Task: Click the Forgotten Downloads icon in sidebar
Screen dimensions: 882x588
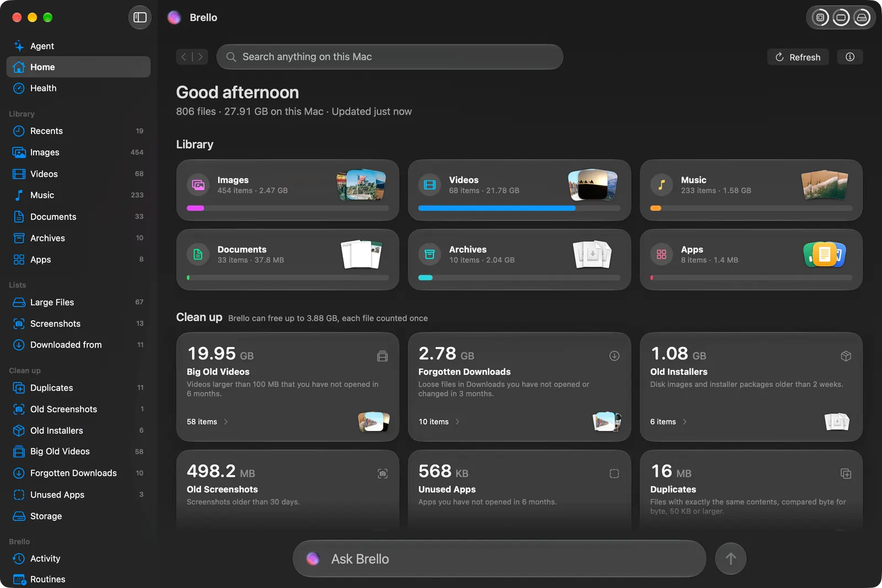Action: 19,473
